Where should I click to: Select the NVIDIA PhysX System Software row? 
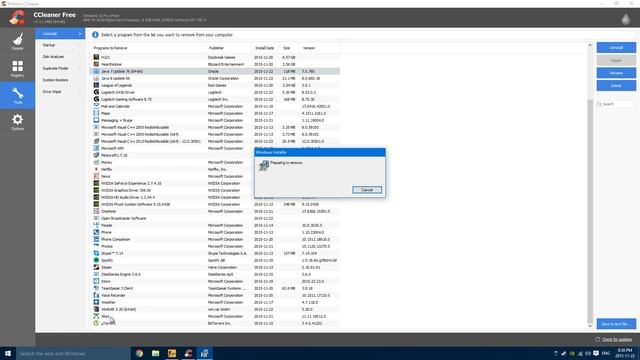215,204
